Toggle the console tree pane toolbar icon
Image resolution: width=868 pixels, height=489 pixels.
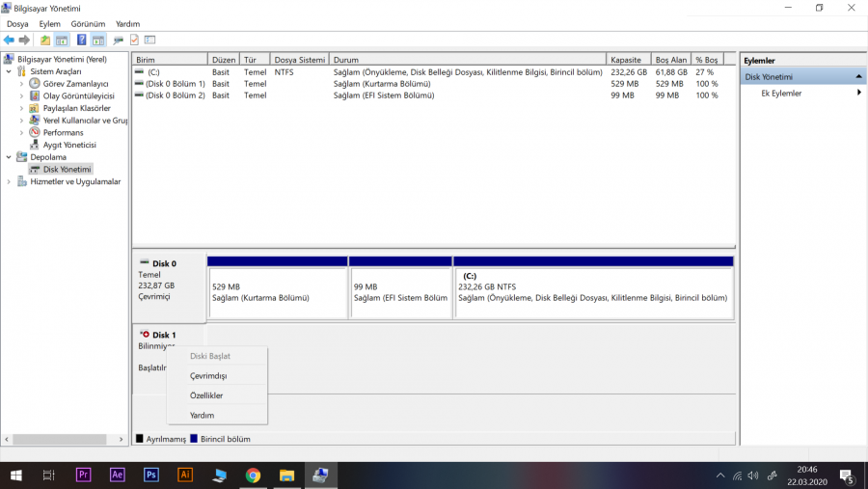pyautogui.click(x=62, y=40)
